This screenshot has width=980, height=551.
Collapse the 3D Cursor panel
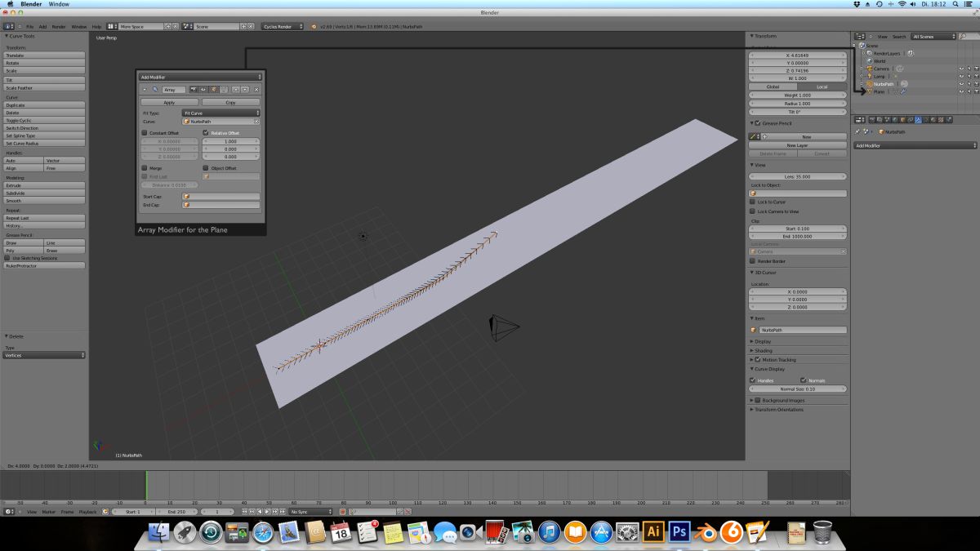click(765, 272)
